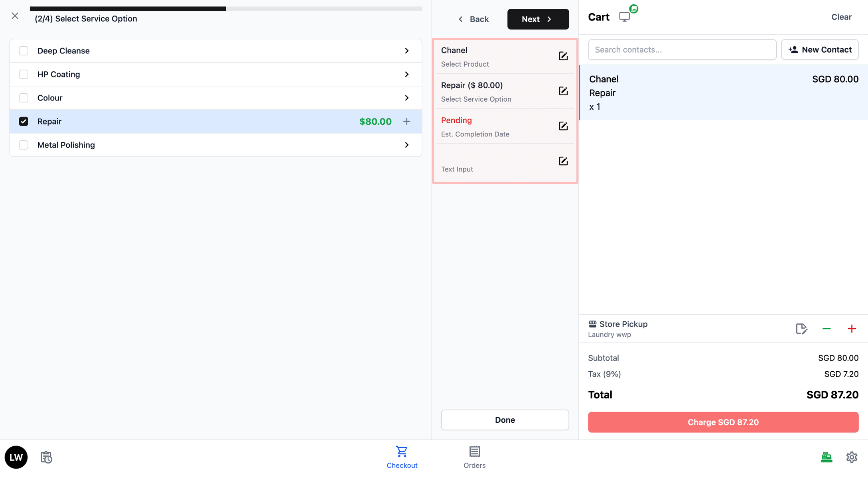Click the green minus icon
The image size is (868, 477).
point(826,329)
